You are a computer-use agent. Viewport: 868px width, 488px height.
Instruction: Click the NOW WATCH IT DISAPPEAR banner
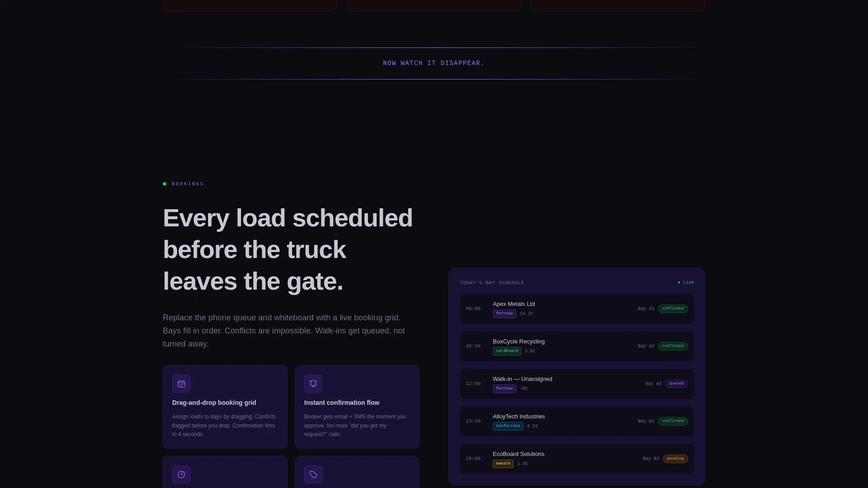(x=434, y=63)
